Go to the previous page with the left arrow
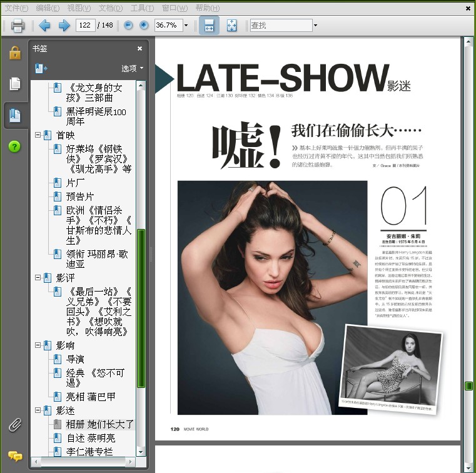476x473 pixels. (44, 25)
